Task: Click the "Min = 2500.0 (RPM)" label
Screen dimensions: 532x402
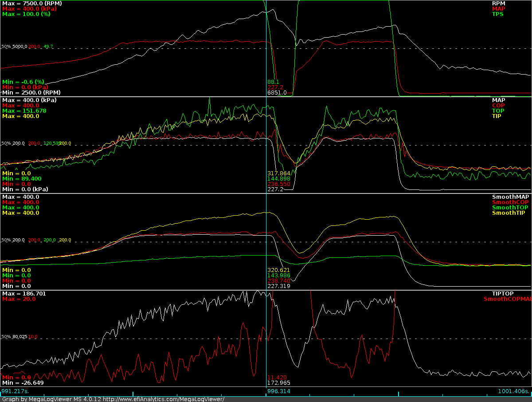Action: pos(31,92)
